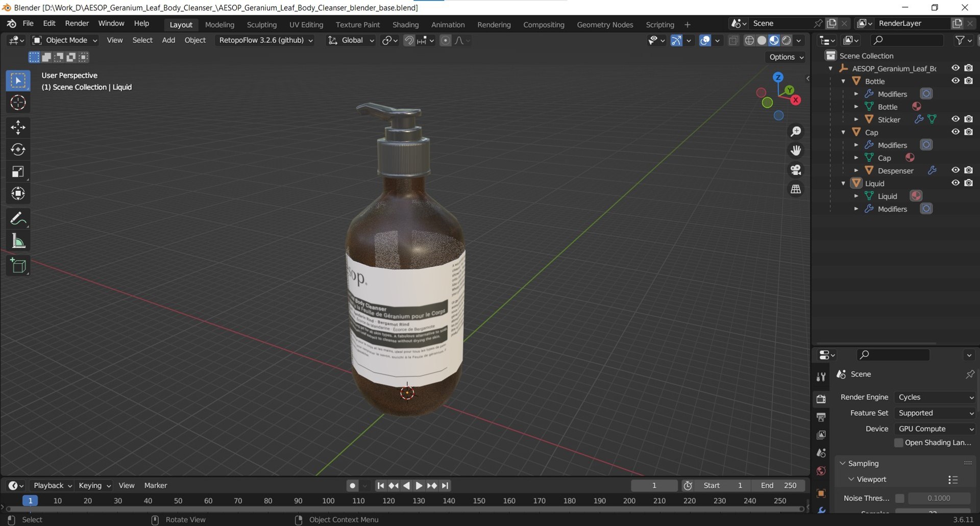Open the RetopoFlow 3.2.6 dropdown

click(265, 40)
